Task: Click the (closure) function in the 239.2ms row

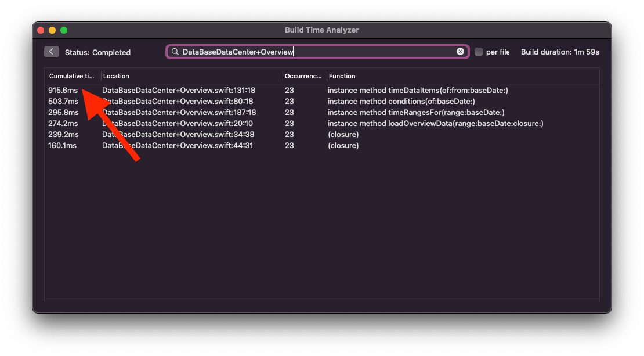Action: coord(343,135)
